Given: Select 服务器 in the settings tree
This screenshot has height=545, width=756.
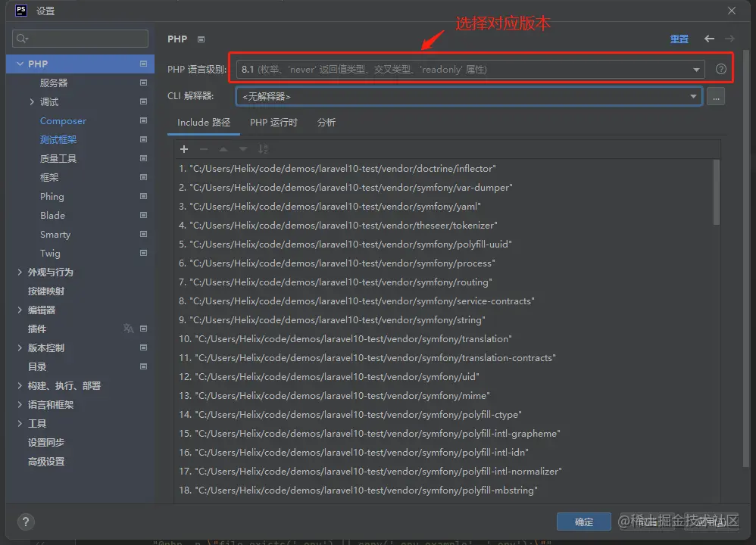Looking at the screenshot, I should pos(54,83).
